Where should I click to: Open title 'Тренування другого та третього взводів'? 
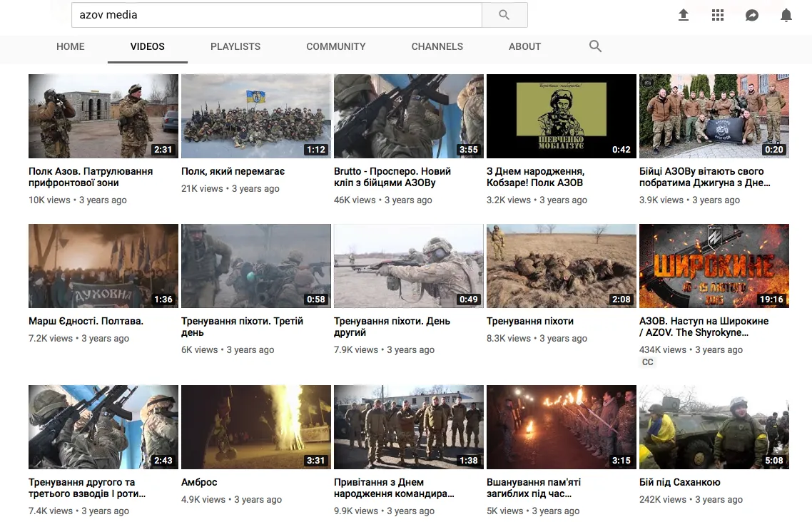[87, 488]
